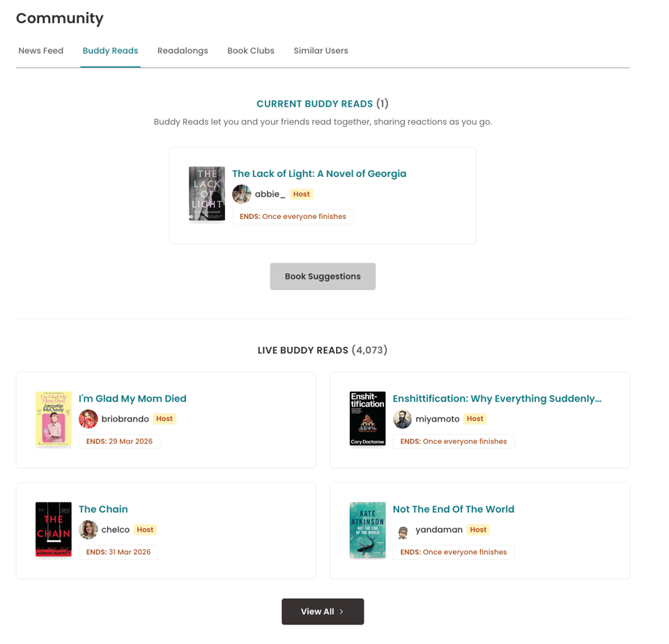This screenshot has width=669, height=644.
Task: Select chelco's profile avatar
Action: point(89,529)
